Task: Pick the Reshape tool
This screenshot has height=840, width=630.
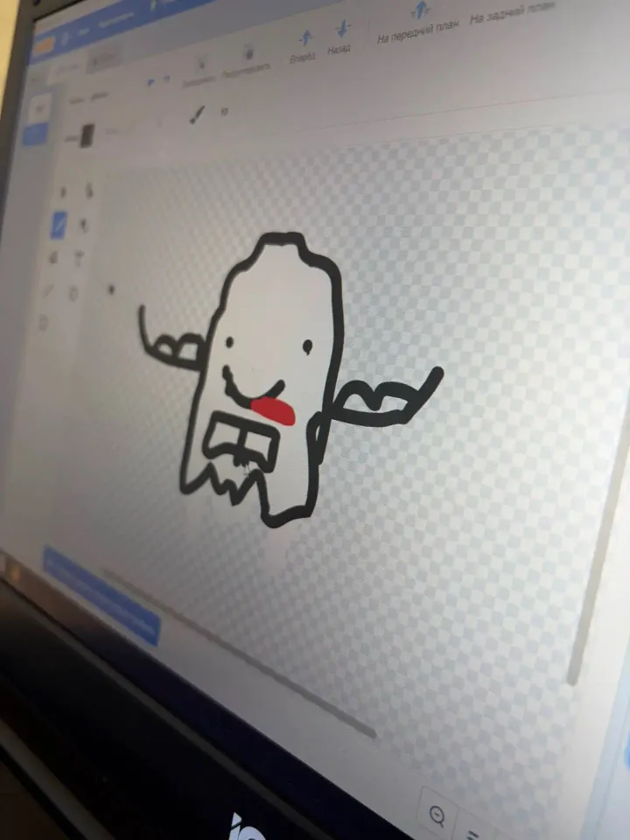Action: tap(89, 189)
